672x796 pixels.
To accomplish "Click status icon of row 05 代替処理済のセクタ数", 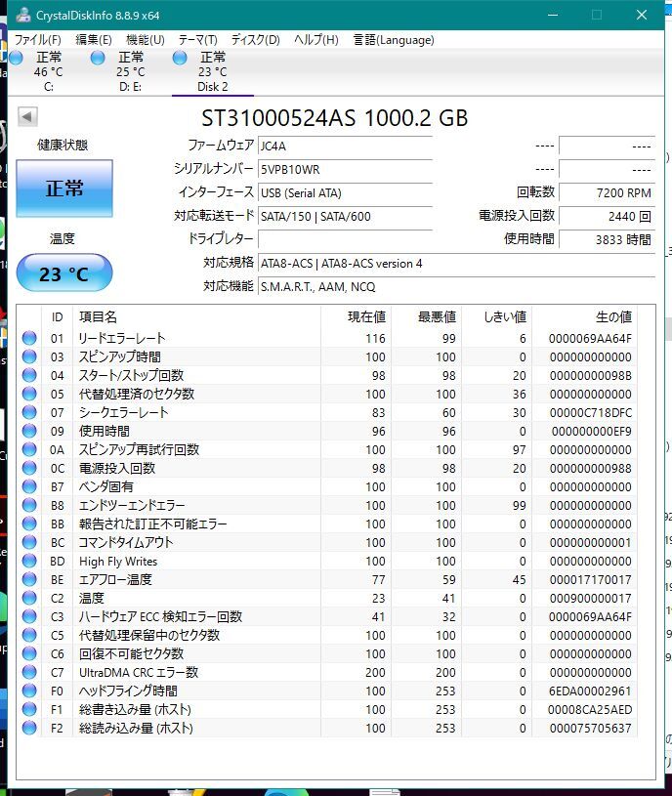I will (29, 394).
